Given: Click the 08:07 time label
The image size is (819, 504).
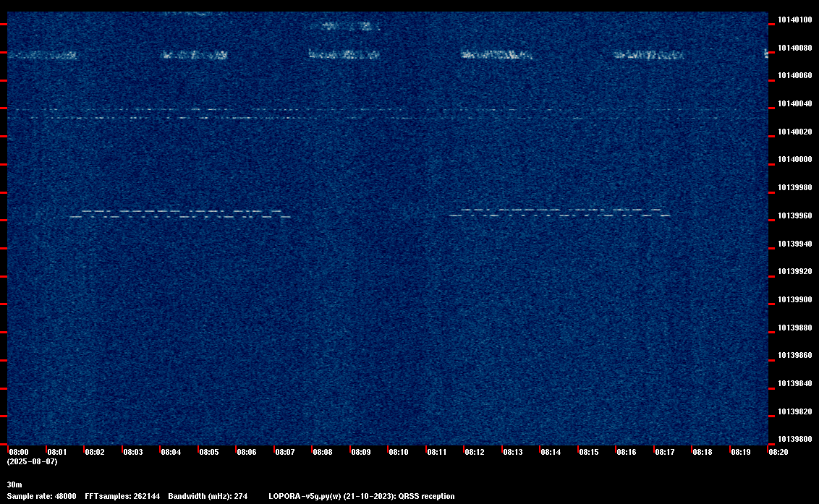Looking at the screenshot, I should click(284, 452).
